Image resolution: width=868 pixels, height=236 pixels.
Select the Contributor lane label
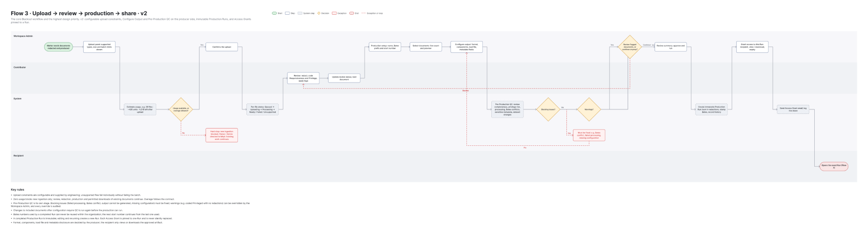coord(20,67)
